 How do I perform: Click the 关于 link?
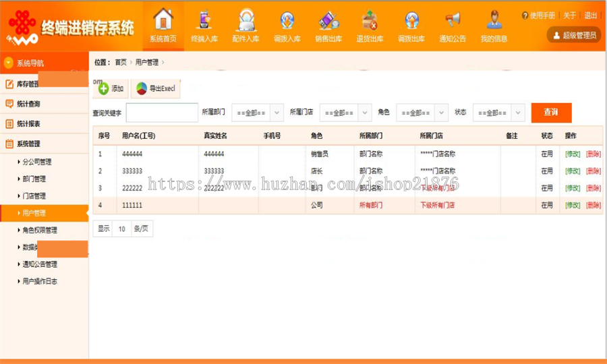click(x=569, y=16)
